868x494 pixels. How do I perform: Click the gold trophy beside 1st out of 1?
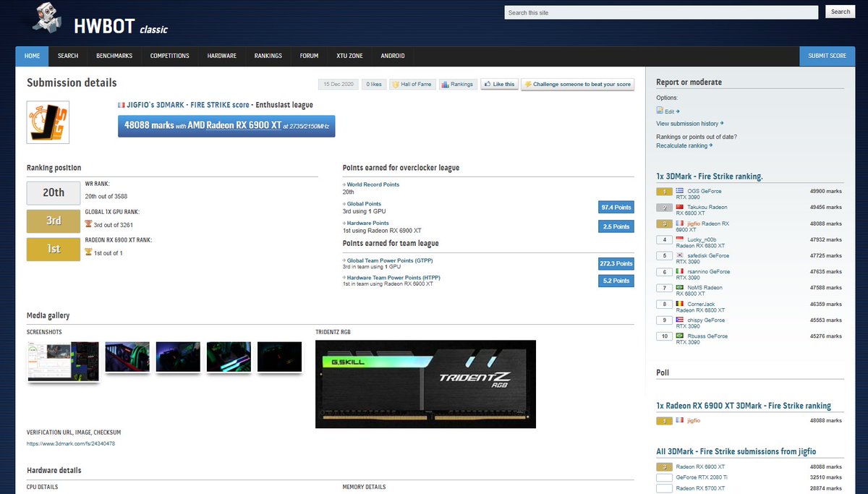(88, 252)
